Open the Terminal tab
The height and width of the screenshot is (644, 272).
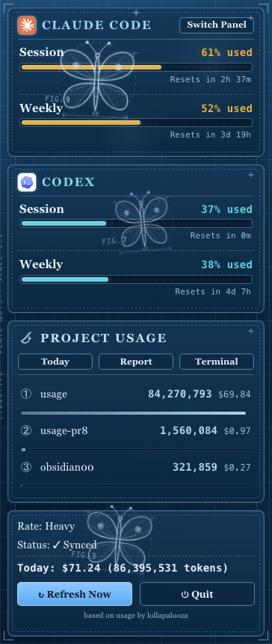pyautogui.click(x=217, y=362)
